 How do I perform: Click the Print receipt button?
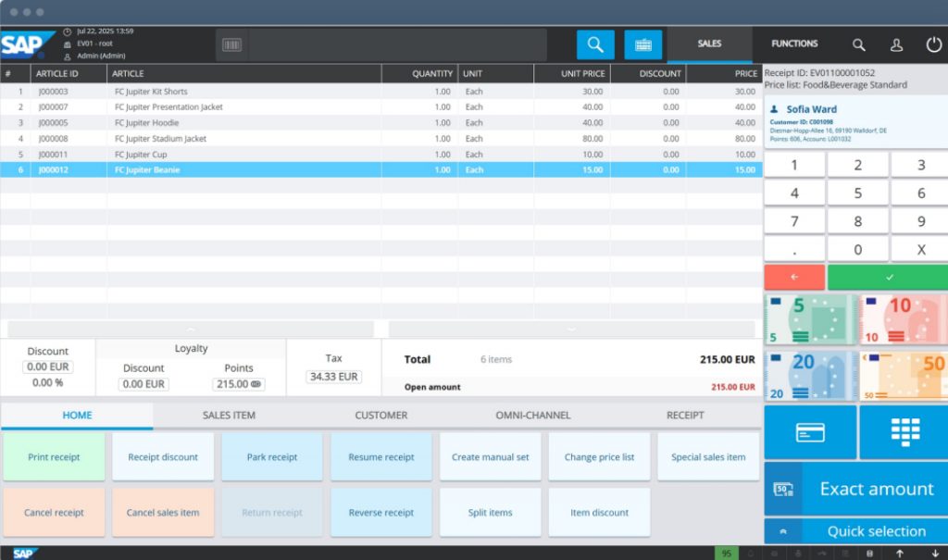tap(54, 457)
